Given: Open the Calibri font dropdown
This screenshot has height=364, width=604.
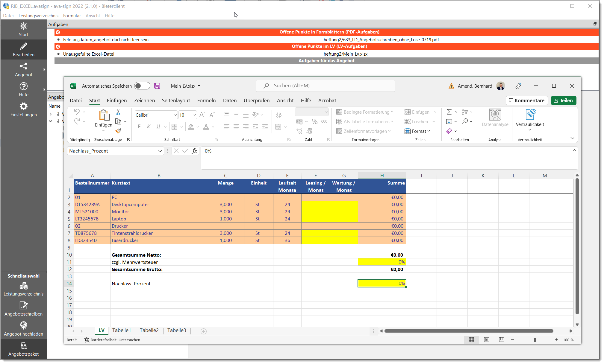Looking at the screenshot, I should 175,115.
